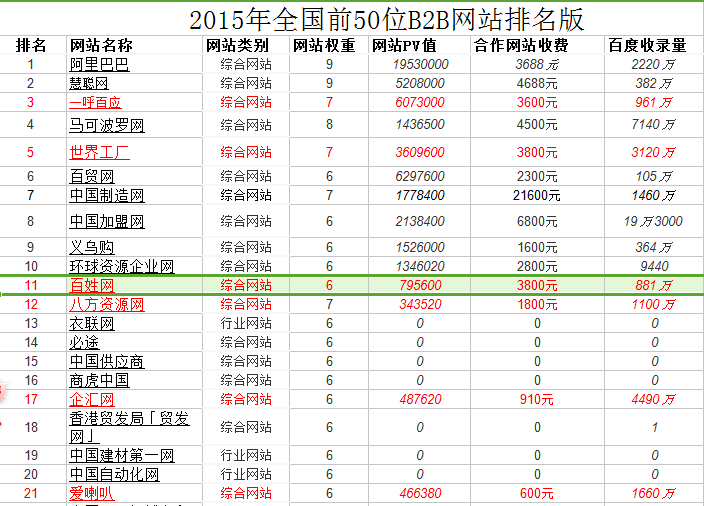Click the red 企汇网 link
704x506 pixels.
[92, 399]
